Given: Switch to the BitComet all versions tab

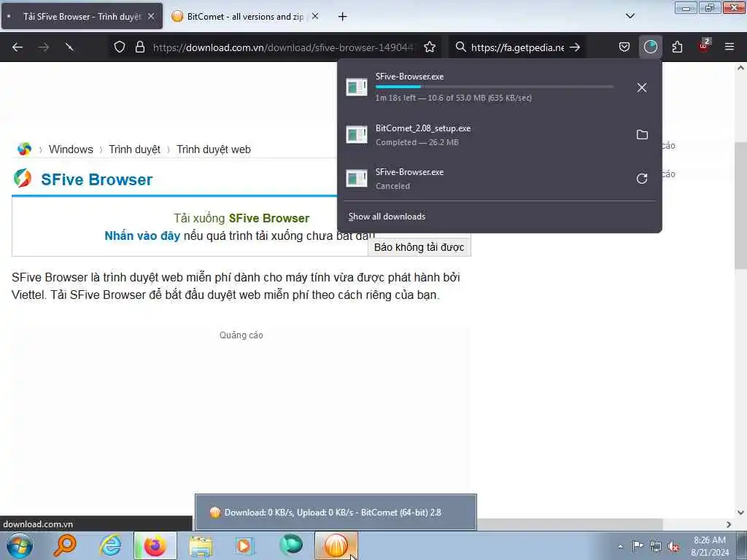Looking at the screenshot, I should 244,17.
